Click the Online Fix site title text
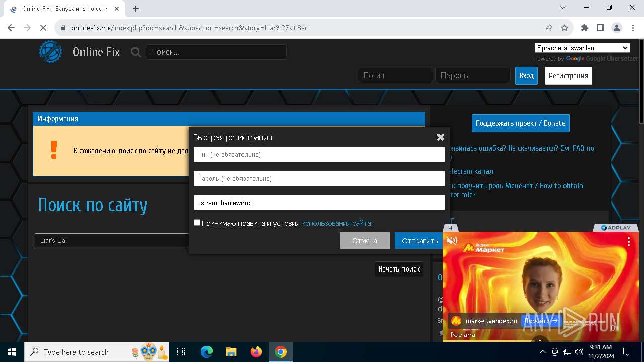The image size is (644, 362). pyautogui.click(x=96, y=52)
